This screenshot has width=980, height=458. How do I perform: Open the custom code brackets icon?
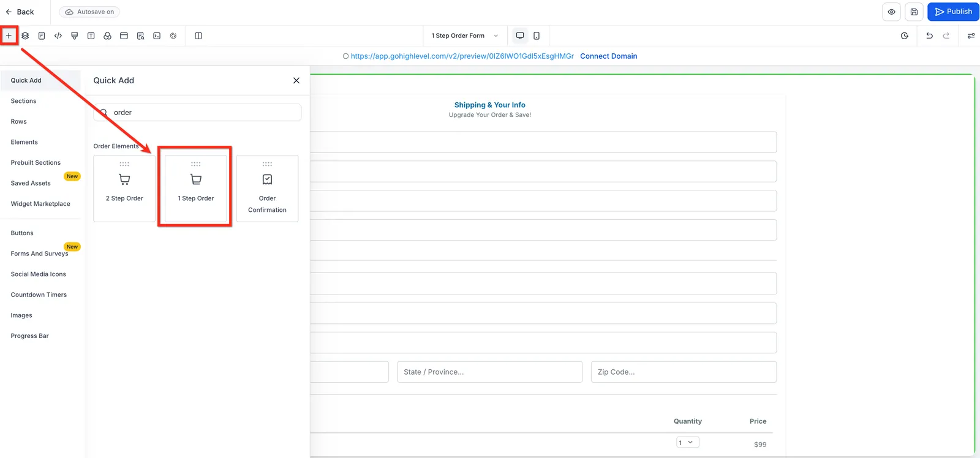(x=58, y=36)
